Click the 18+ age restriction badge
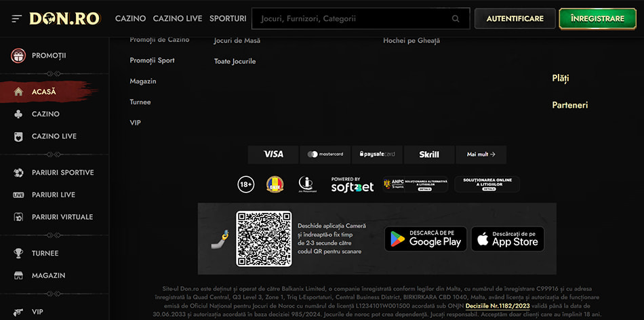Screen dimensions: 644x320 pos(246,184)
